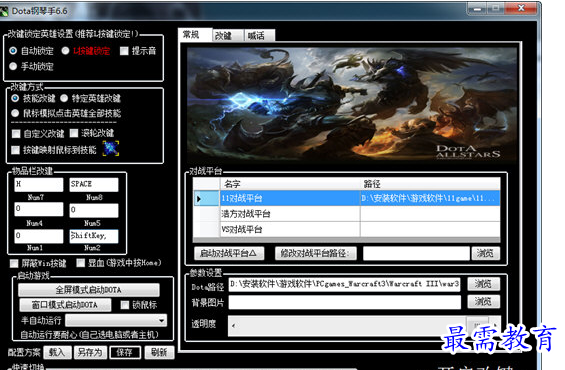Click the platform path input field
The width and height of the screenshot is (565, 370).
[x=416, y=253]
